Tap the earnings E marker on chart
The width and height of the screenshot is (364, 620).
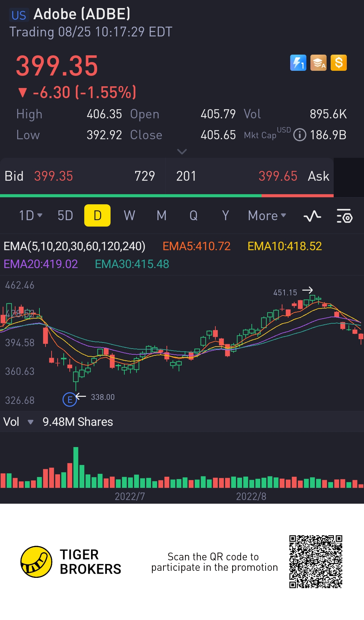70,400
